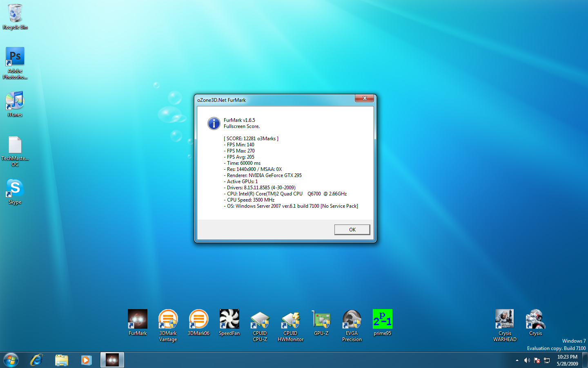588x368 pixels.
Task: Open Windows Explorer from the taskbar
Action: [x=62, y=360]
